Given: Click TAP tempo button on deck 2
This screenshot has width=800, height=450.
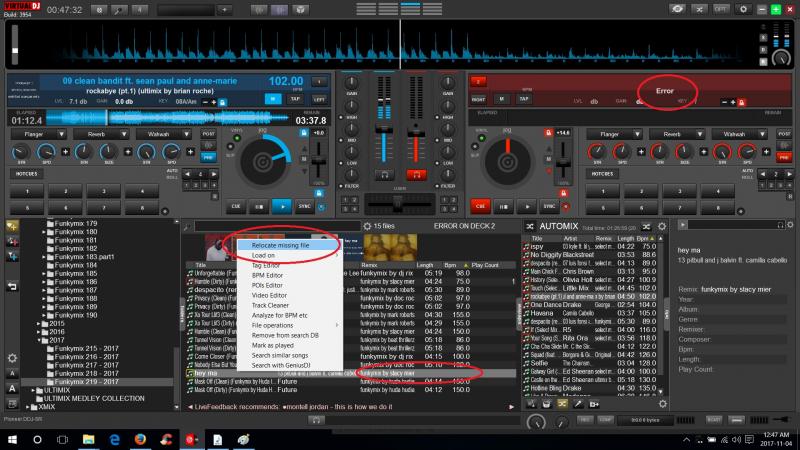Looking at the screenshot, I should [x=524, y=99].
